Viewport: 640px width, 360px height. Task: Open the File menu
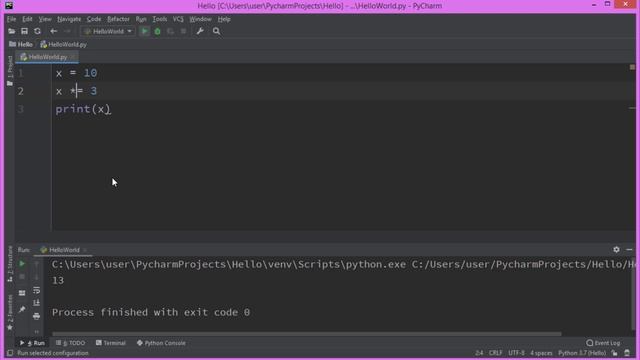(x=11, y=19)
